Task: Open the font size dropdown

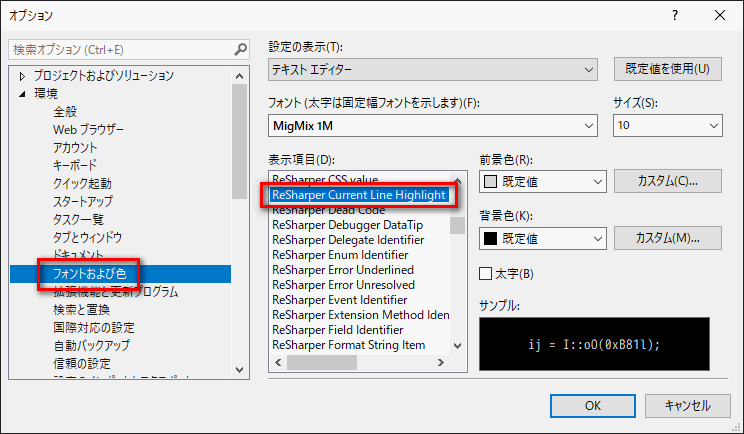Action: click(668, 125)
